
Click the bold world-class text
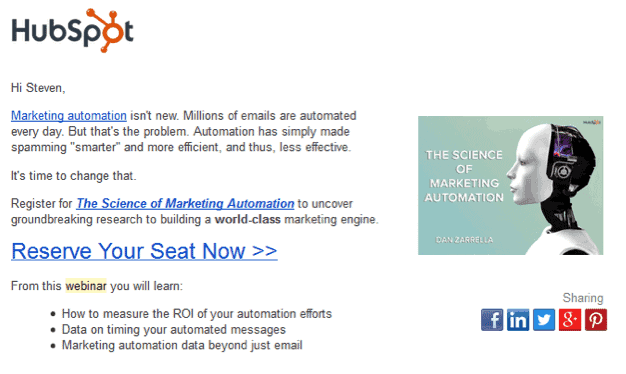coord(248,220)
